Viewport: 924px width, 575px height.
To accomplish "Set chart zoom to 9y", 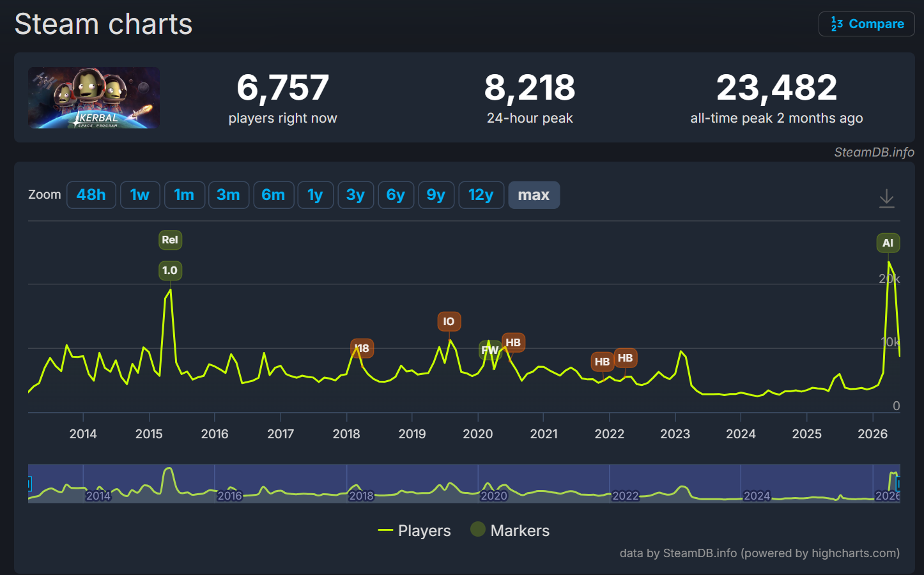I will (436, 195).
